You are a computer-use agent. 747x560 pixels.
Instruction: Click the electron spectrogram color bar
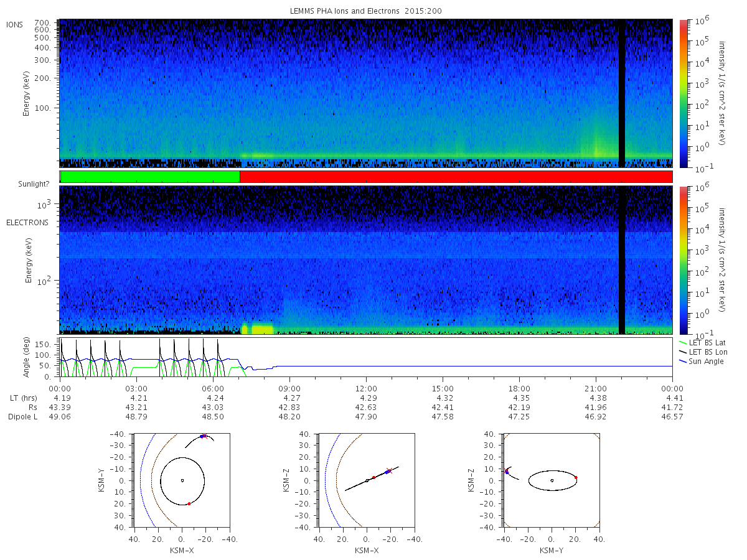click(684, 260)
